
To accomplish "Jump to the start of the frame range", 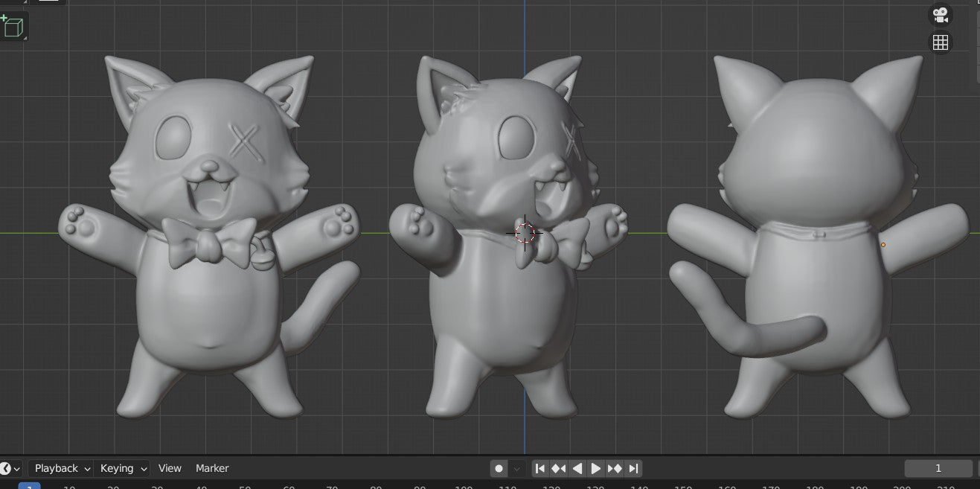I will click(x=540, y=468).
